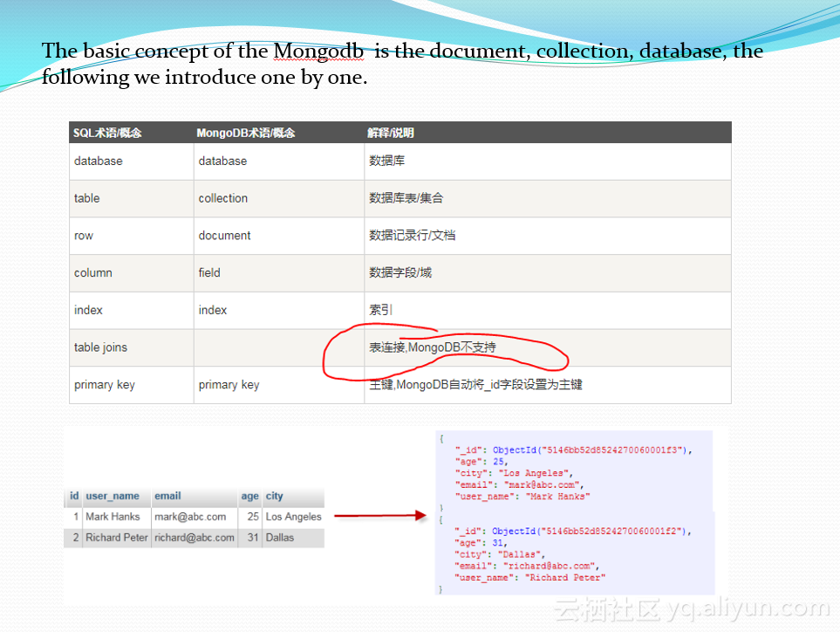Screen dimensions: 840x632
Task: Click the word 'collection' in the heading
Action: click(584, 51)
